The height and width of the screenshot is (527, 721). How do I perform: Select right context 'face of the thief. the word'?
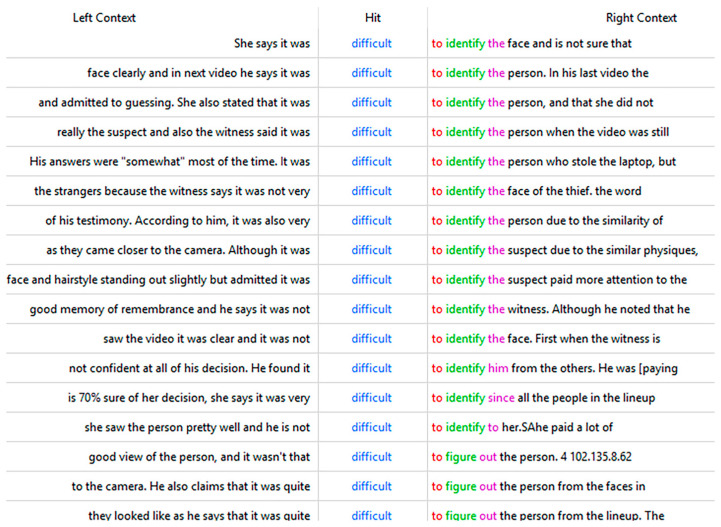[x=574, y=191]
